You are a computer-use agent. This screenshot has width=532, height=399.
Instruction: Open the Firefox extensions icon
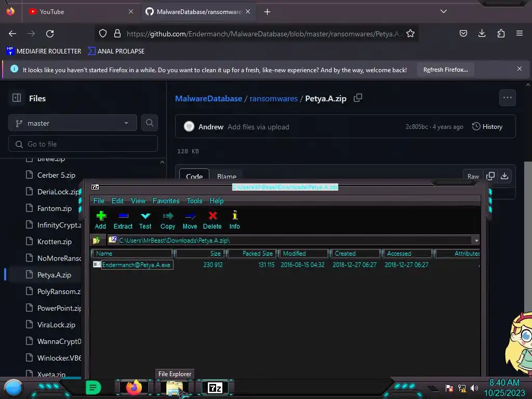(x=501, y=33)
